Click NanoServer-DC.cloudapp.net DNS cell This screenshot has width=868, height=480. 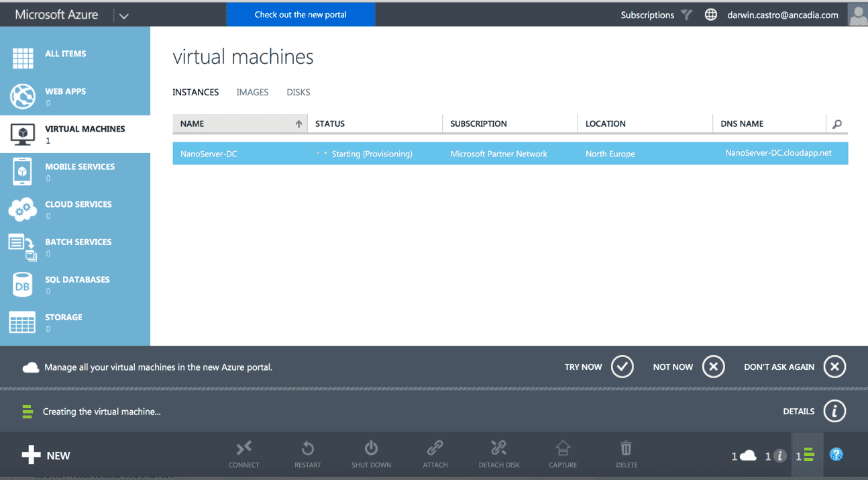point(778,153)
